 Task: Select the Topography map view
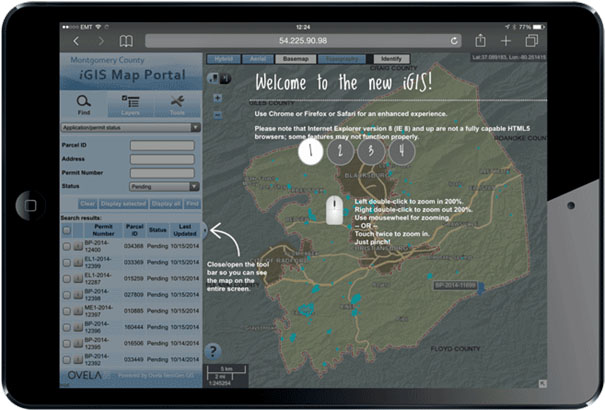pyautogui.click(x=342, y=59)
